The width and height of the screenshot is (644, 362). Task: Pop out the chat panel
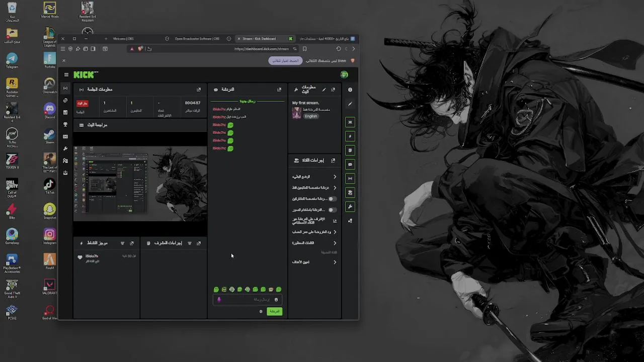(279, 89)
